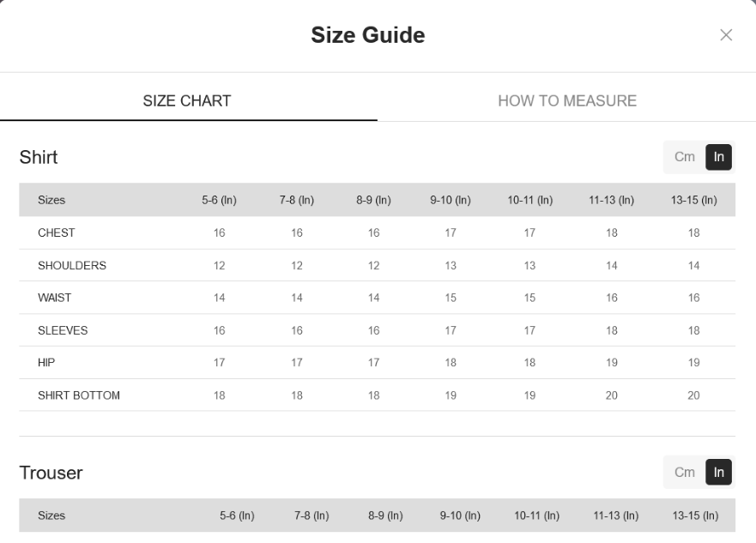Select the SLEEVES row label

tap(63, 330)
